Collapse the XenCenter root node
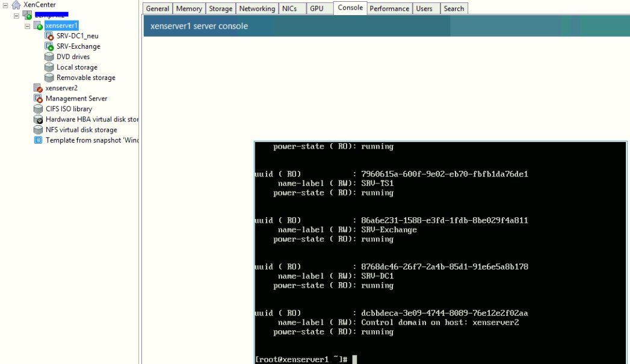The width and height of the screenshot is (630, 364). pyautogui.click(x=5, y=5)
